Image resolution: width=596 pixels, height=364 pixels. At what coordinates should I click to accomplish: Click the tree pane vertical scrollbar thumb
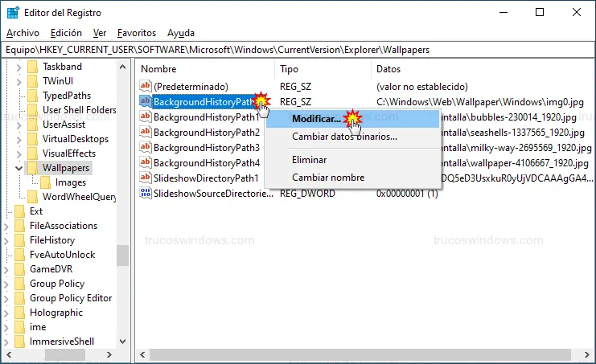122,255
